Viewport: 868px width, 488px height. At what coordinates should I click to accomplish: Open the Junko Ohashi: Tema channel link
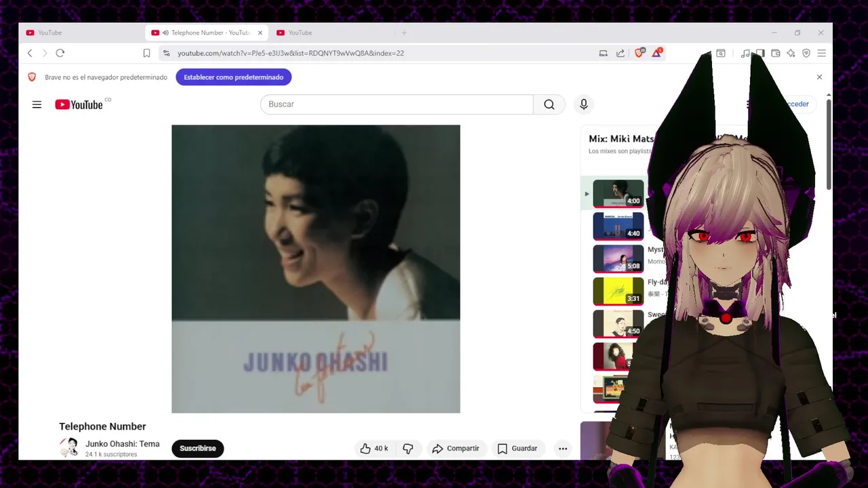pyautogui.click(x=122, y=444)
